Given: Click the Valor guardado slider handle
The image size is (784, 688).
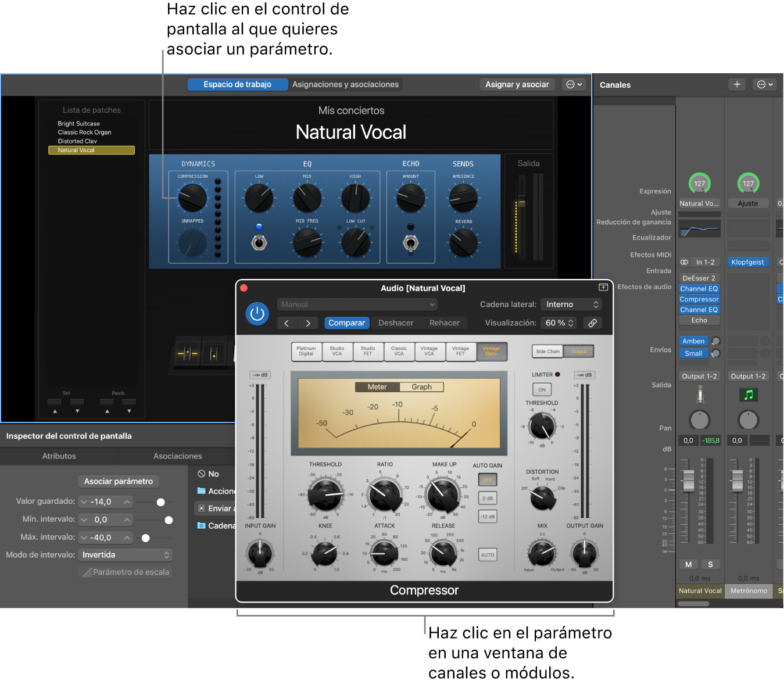Looking at the screenshot, I should [x=161, y=502].
